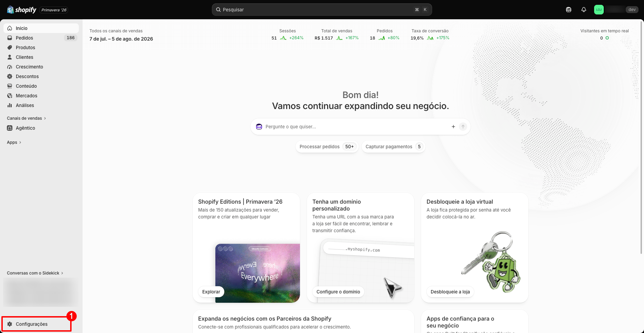Open Conteúdo via its sidebar icon

pyautogui.click(x=10, y=86)
